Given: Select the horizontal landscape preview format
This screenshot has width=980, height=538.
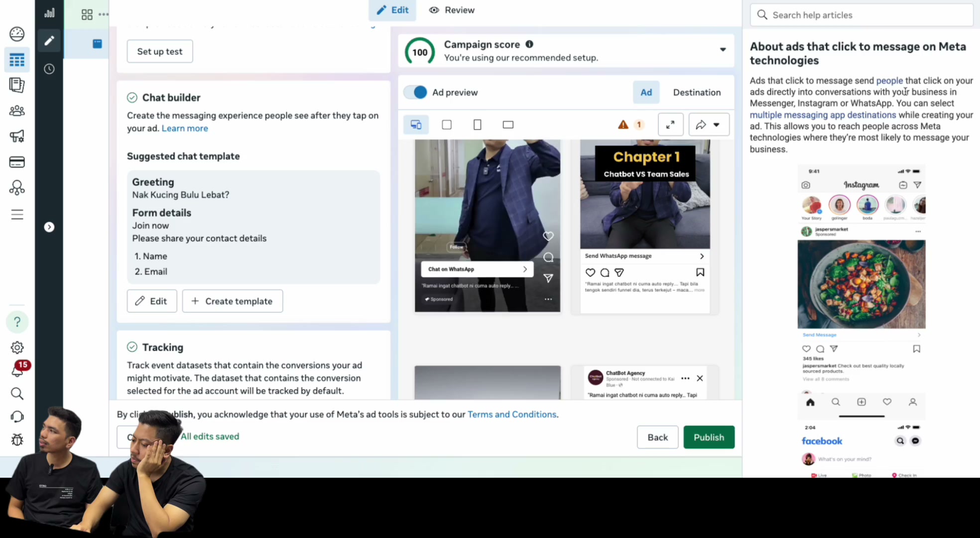Looking at the screenshot, I should [x=508, y=125].
